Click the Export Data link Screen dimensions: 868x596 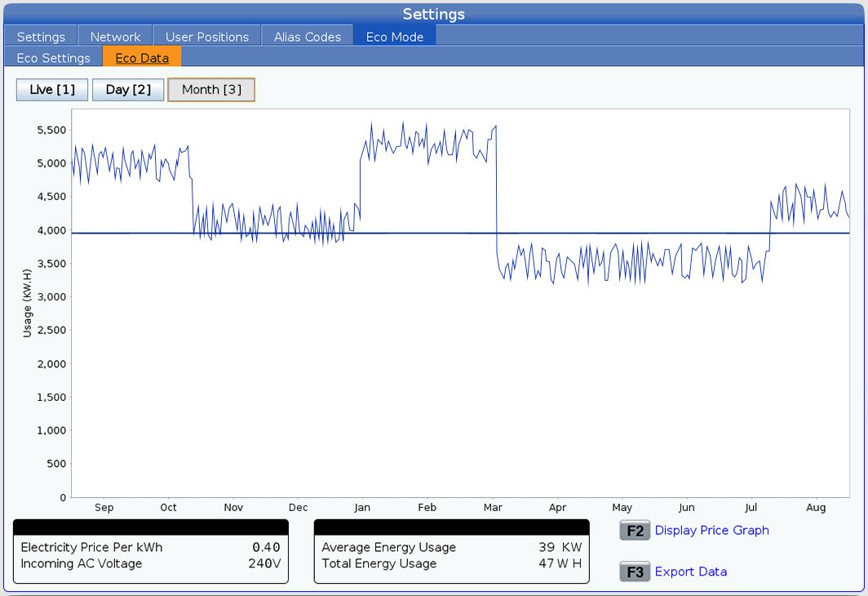(x=689, y=572)
